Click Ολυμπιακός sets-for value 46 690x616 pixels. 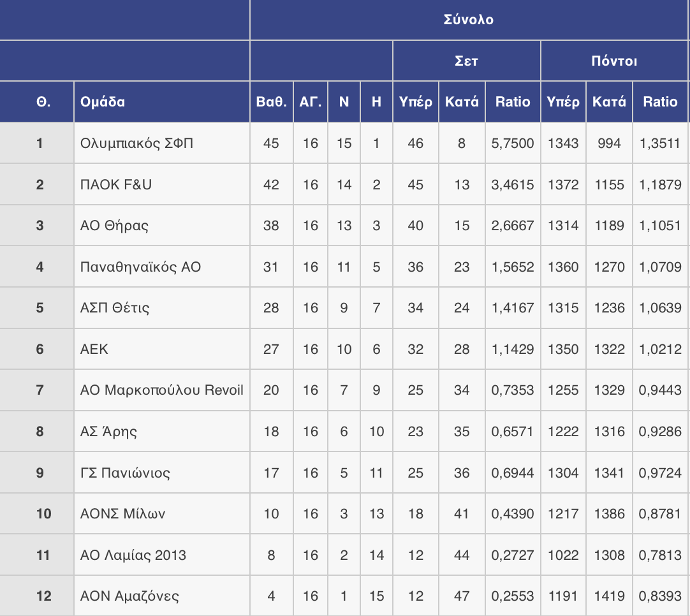pyautogui.click(x=415, y=143)
